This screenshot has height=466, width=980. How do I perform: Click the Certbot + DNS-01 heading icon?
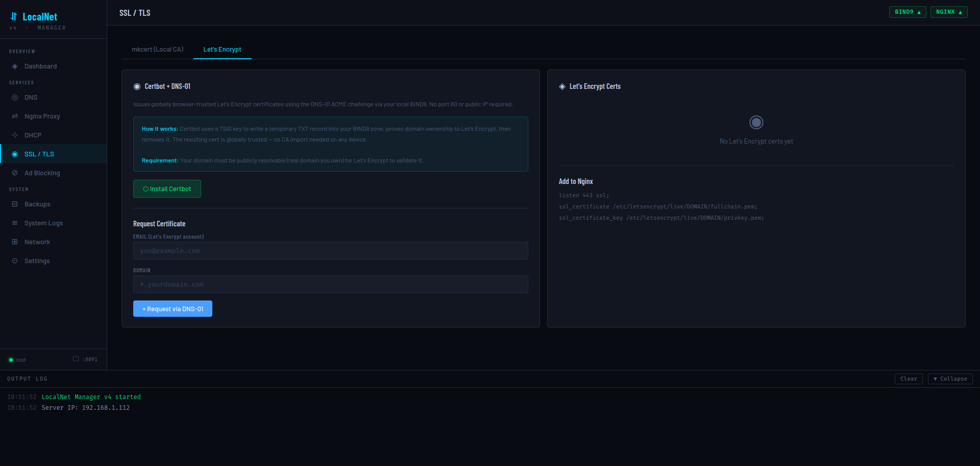point(137,87)
